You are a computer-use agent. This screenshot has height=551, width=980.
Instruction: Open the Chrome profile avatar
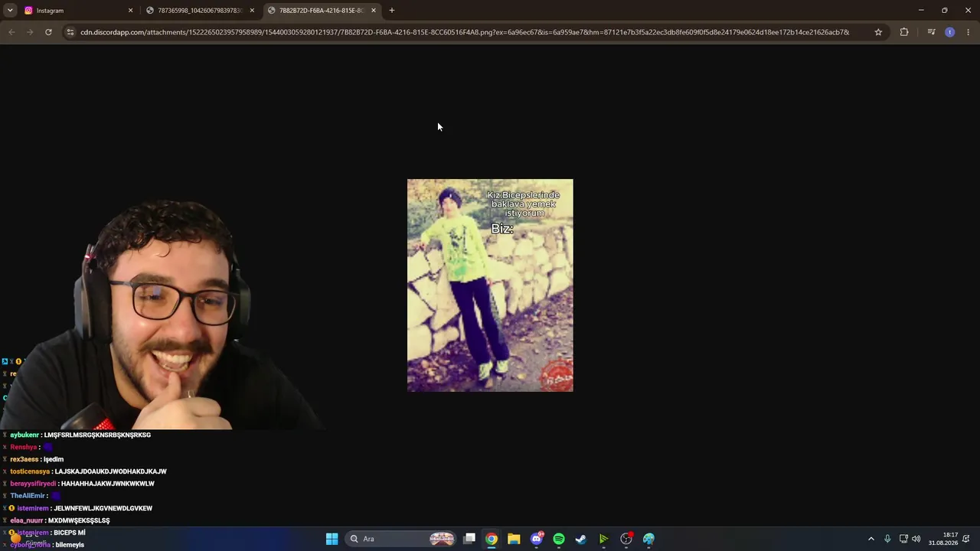tap(950, 32)
